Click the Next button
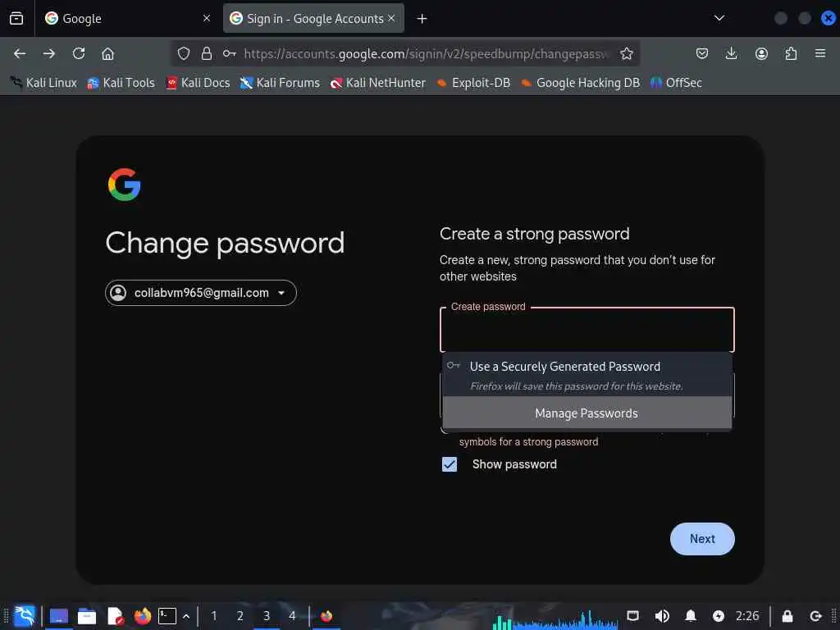The width and height of the screenshot is (840, 630). tap(702, 539)
